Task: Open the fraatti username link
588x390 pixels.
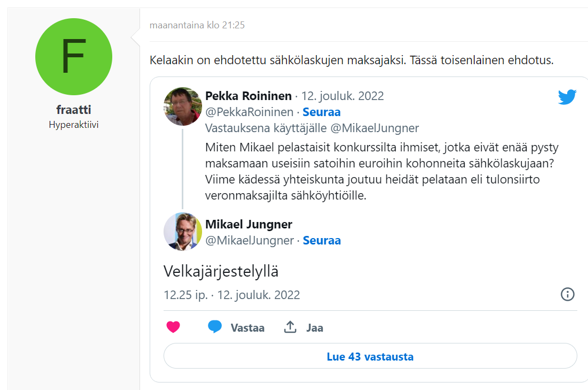Action: click(x=74, y=110)
